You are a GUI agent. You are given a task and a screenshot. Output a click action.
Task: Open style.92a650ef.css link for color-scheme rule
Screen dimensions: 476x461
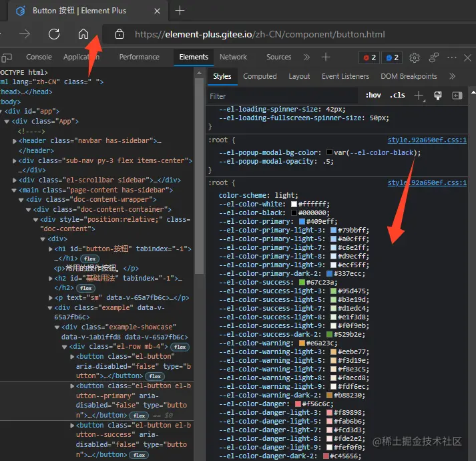tap(427, 183)
